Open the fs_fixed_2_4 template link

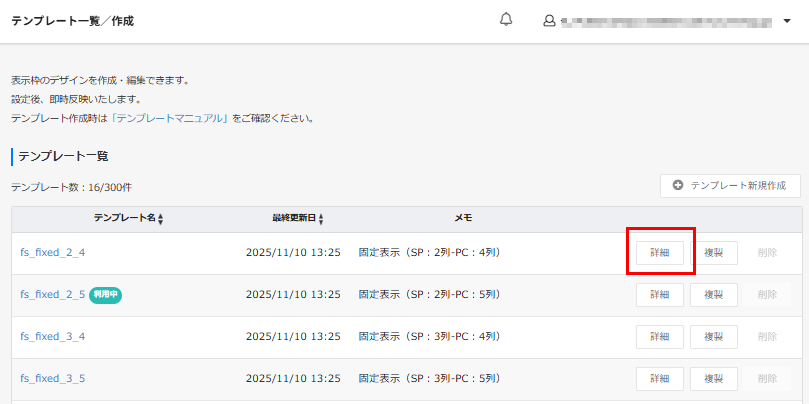[x=53, y=253]
